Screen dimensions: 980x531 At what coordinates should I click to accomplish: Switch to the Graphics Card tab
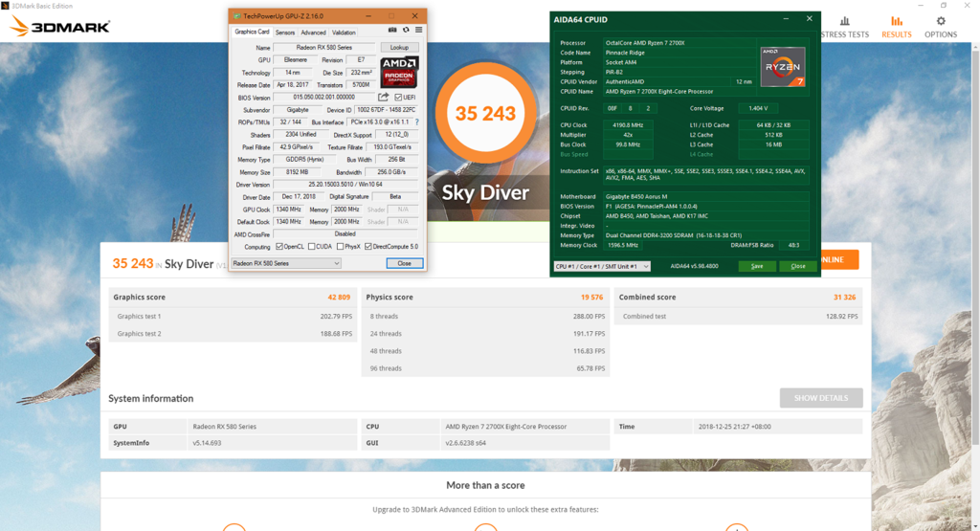point(252,32)
